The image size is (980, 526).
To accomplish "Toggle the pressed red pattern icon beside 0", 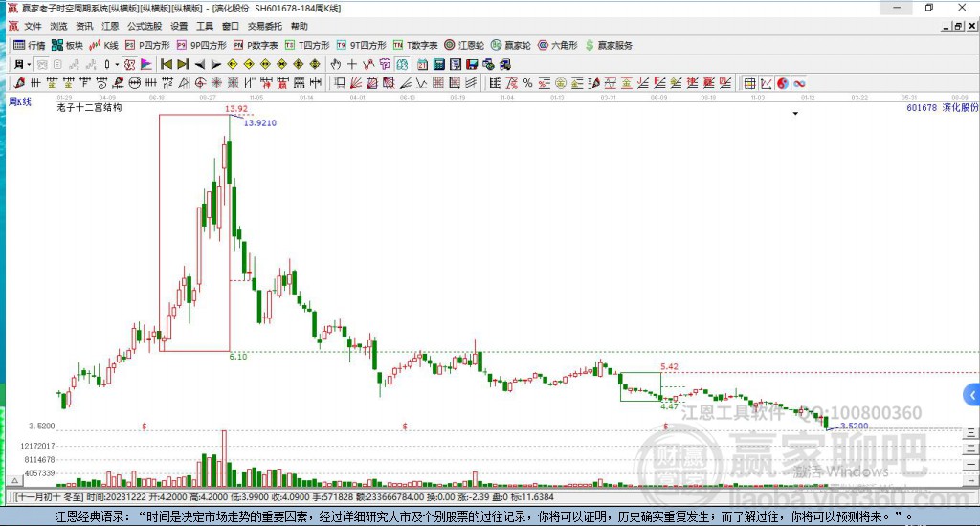I will click(129, 64).
